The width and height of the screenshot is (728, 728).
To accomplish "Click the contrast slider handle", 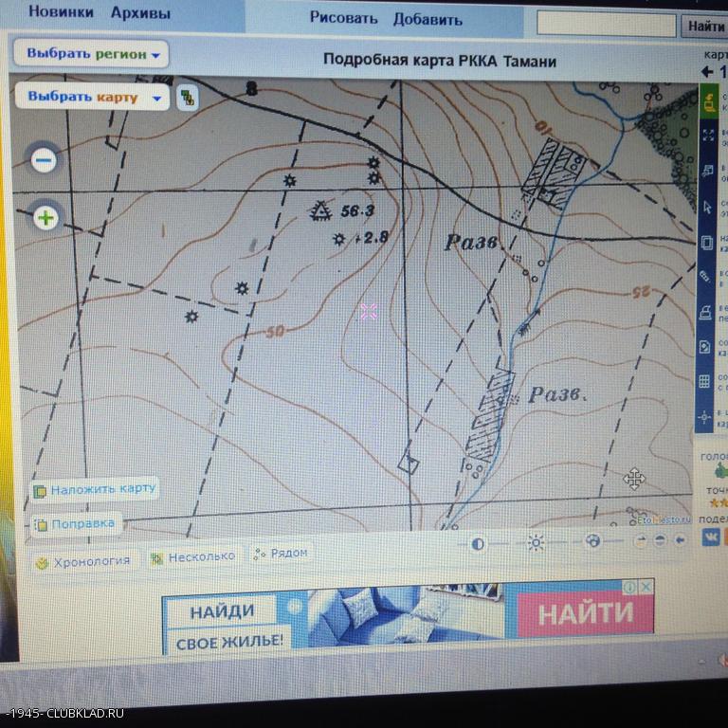I will click(x=478, y=544).
